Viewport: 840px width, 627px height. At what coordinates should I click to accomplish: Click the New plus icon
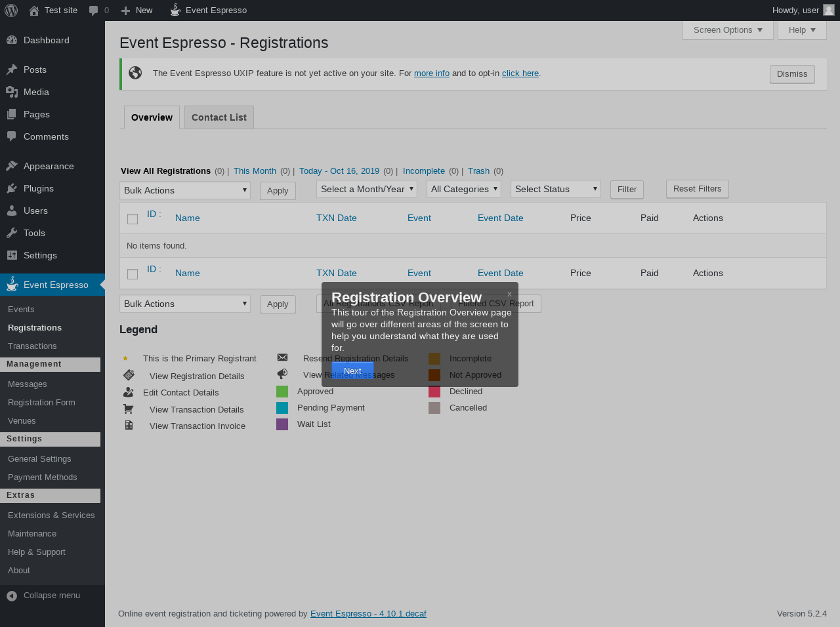(126, 10)
